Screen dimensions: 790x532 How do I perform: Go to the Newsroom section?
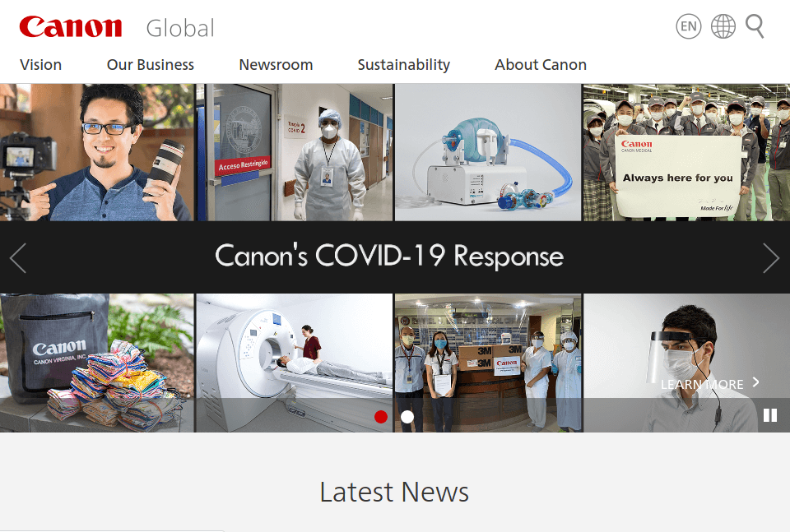click(276, 64)
